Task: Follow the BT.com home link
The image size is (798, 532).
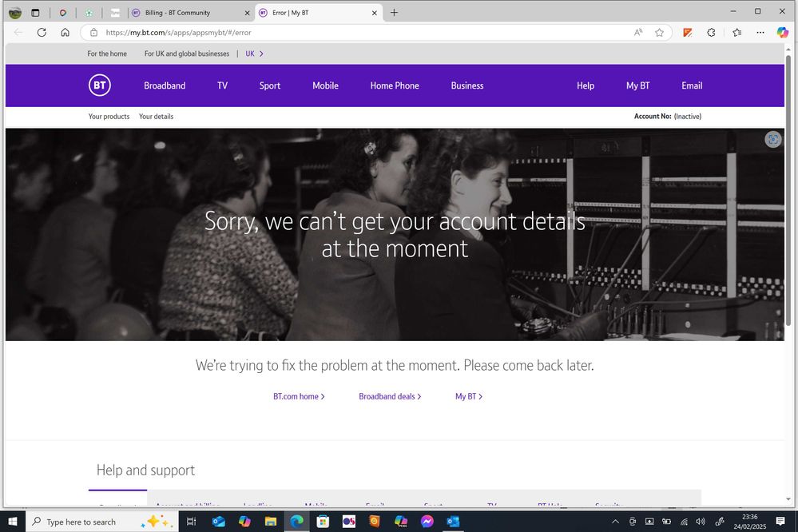Action: (298, 396)
